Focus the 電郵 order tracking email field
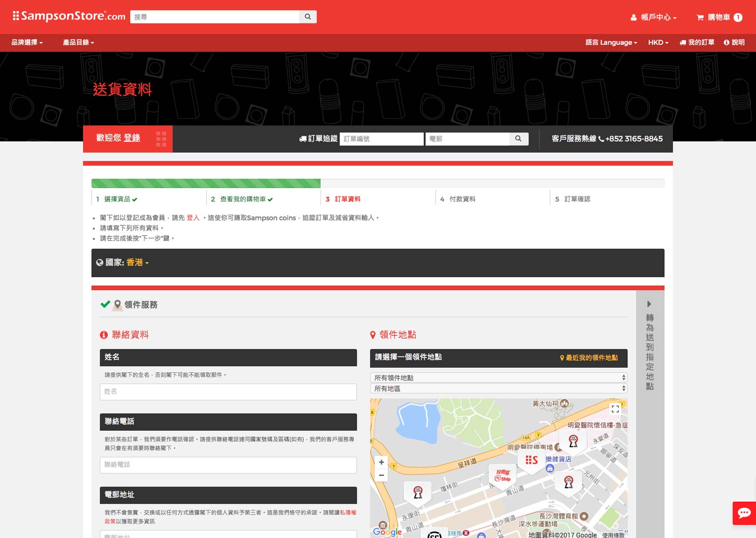 pos(467,139)
